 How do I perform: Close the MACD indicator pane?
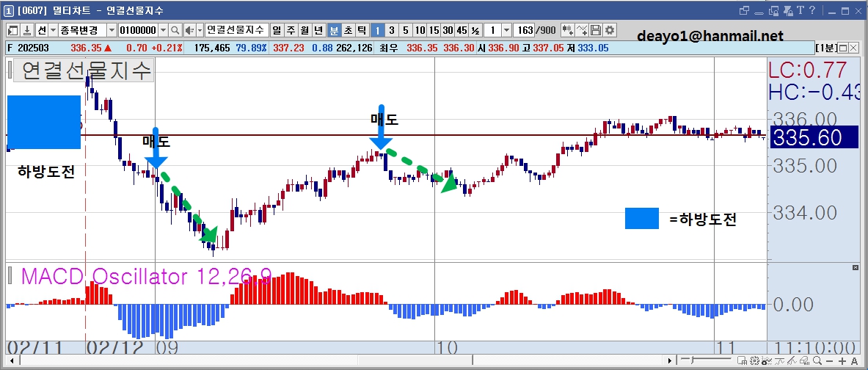(856, 267)
